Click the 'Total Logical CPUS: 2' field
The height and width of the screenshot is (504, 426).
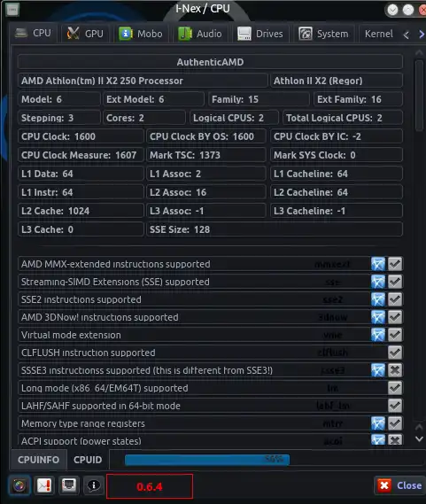click(343, 118)
